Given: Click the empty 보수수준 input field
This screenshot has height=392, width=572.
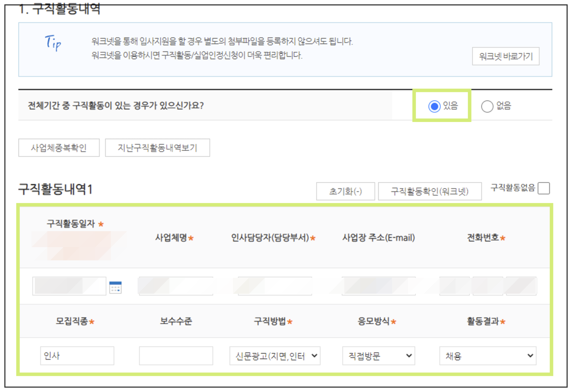Looking at the screenshot, I should [x=176, y=356].
